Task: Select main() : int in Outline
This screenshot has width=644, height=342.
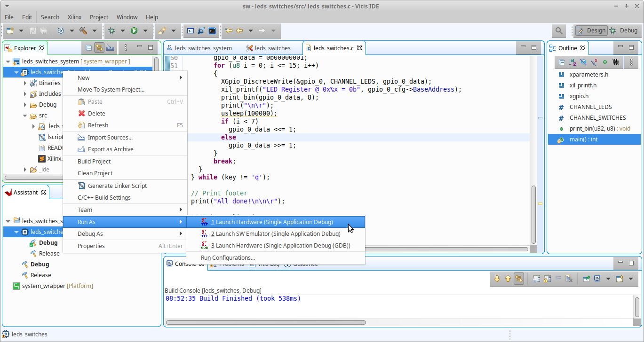Action: pos(583,140)
